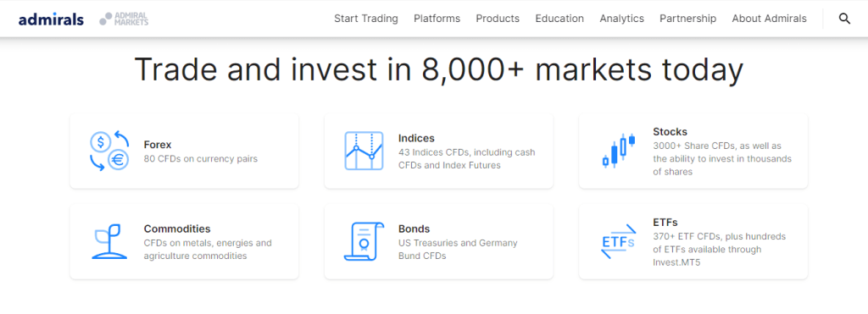
Task: Select the Forex heading link
Action: click(x=158, y=145)
